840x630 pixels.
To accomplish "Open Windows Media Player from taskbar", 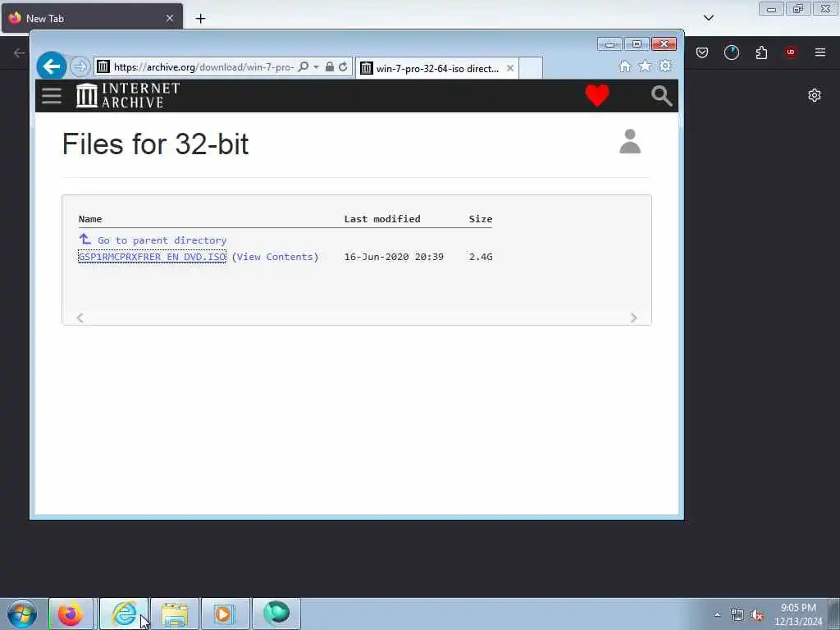I will point(225,614).
